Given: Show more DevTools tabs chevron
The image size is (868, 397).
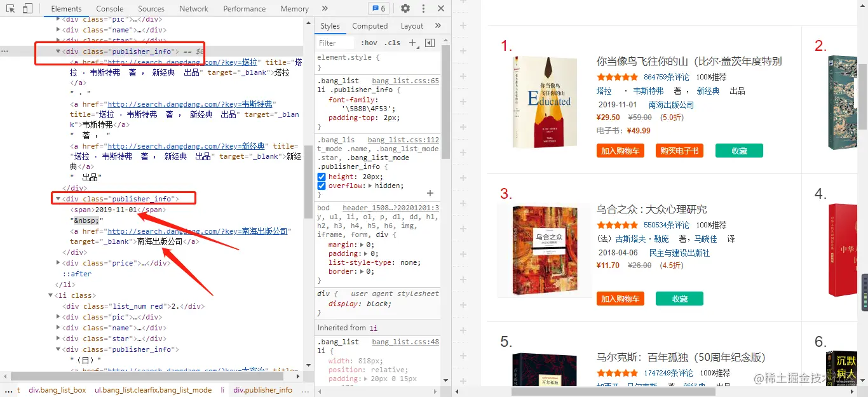Looking at the screenshot, I should tap(325, 8).
